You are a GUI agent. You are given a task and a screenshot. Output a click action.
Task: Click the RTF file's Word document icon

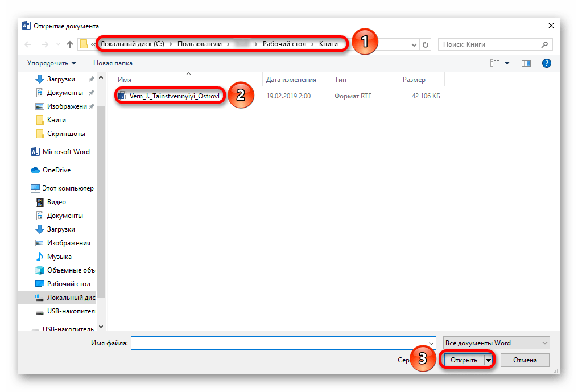point(122,96)
